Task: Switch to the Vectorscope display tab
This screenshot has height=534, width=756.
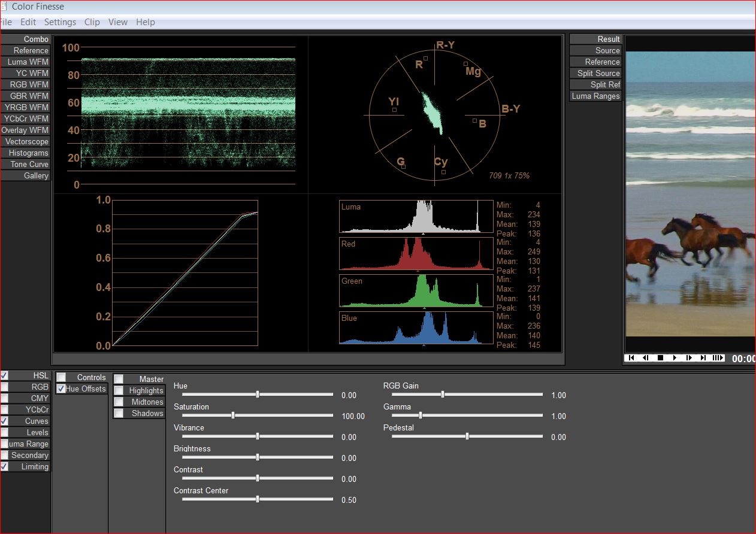Action: [x=26, y=142]
